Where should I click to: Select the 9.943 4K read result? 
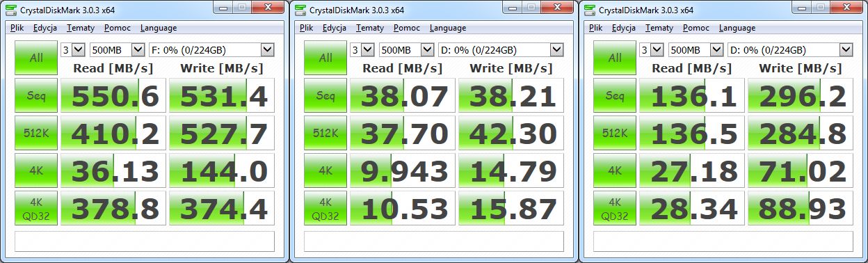403,170
